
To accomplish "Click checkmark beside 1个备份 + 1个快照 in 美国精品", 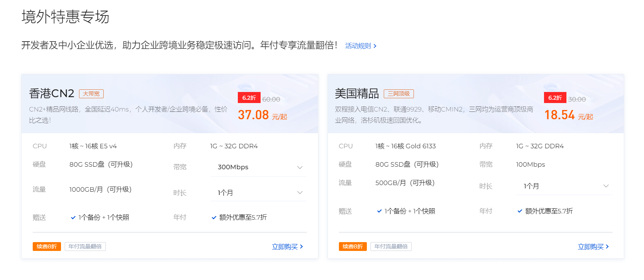I will coord(379,211).
